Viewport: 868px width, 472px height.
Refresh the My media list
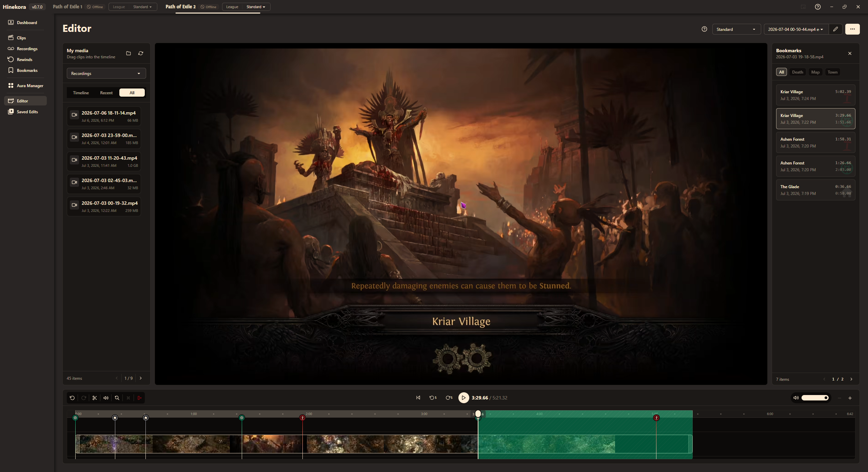(141, 53)
